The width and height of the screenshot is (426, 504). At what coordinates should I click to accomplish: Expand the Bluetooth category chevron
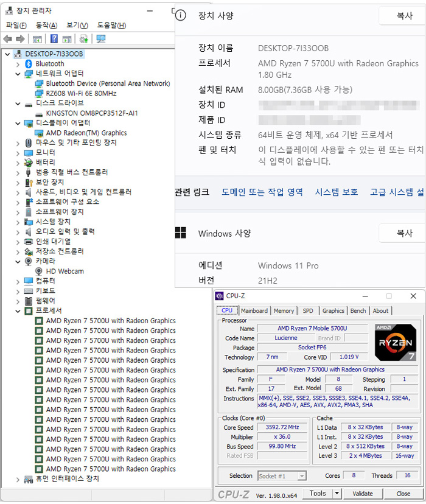tap(18, 65)
